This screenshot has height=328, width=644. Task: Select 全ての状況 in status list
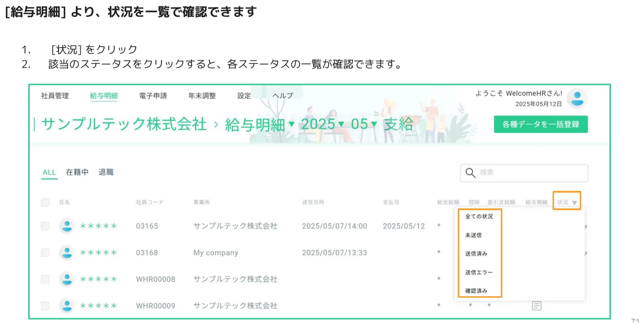(479, 217)
